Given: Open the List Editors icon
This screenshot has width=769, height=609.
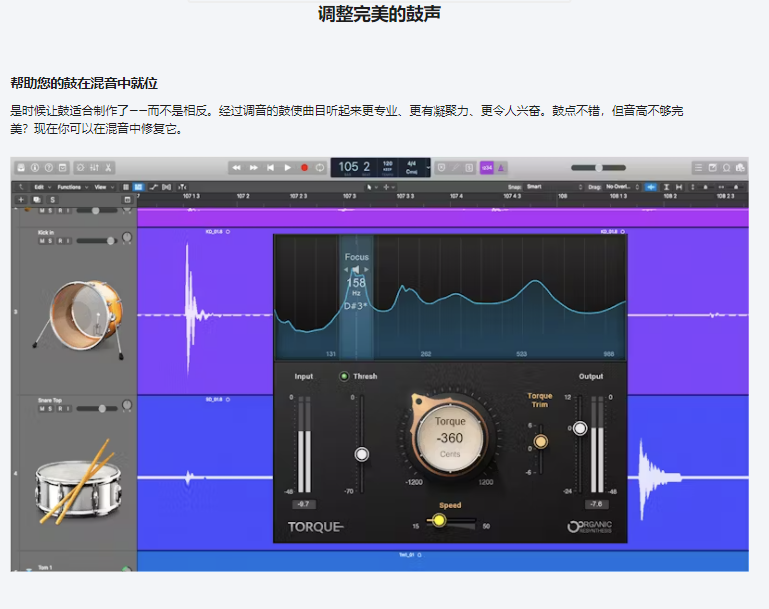Looking at the screenshot, I should pos(698,168).
